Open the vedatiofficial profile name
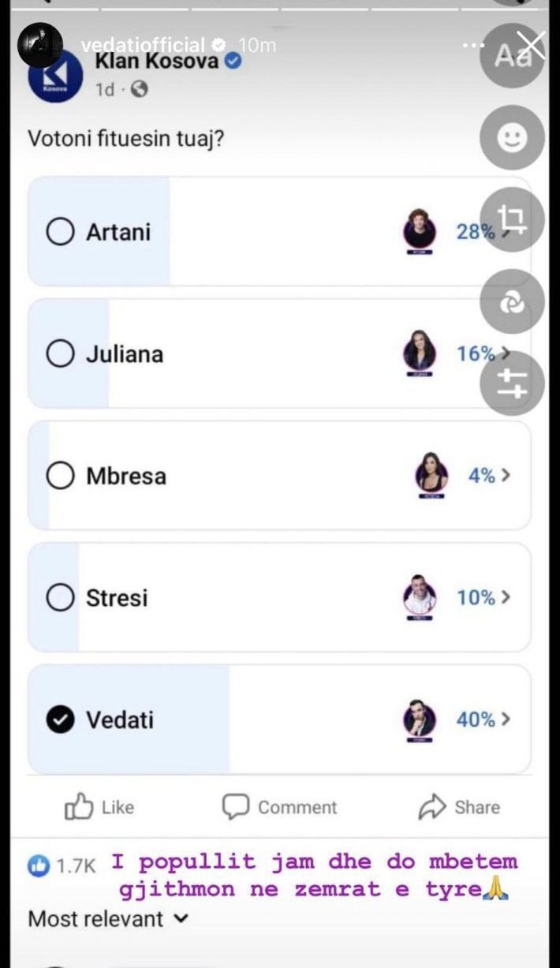560x968 pixels. point(142,45)
